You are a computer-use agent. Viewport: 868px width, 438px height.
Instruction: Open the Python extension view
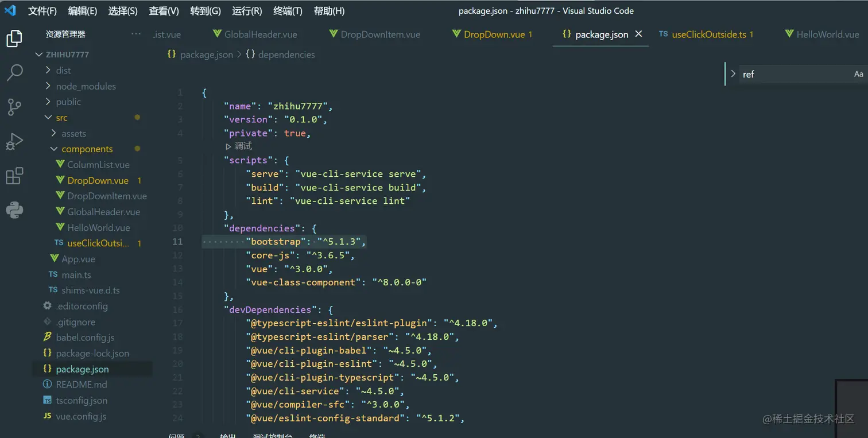[14, 210]
